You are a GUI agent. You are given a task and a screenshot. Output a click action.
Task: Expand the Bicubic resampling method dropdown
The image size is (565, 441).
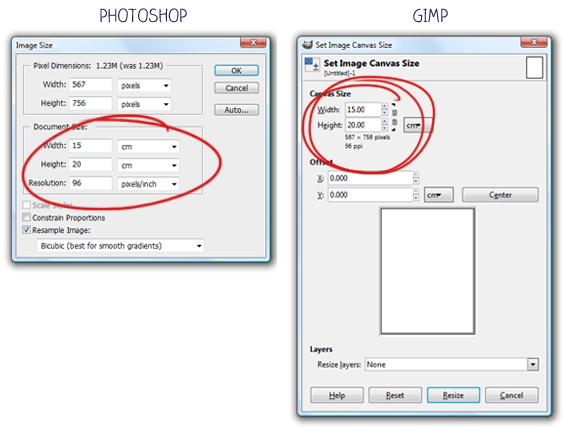click(120, 246)
